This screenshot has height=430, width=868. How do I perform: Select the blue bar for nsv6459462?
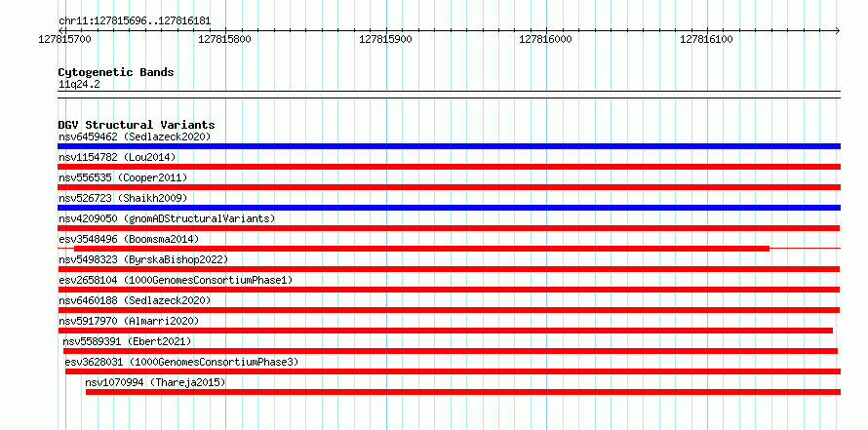tap(449, 146)
